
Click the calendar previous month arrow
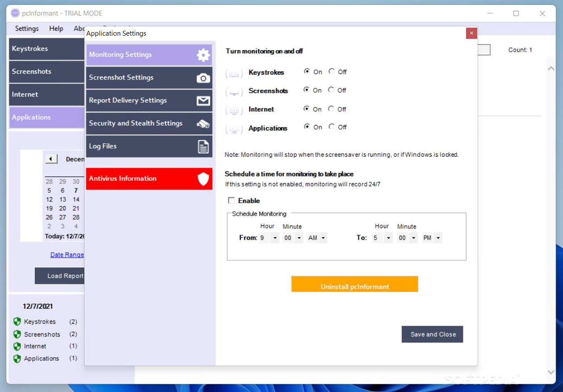(51, 159)
